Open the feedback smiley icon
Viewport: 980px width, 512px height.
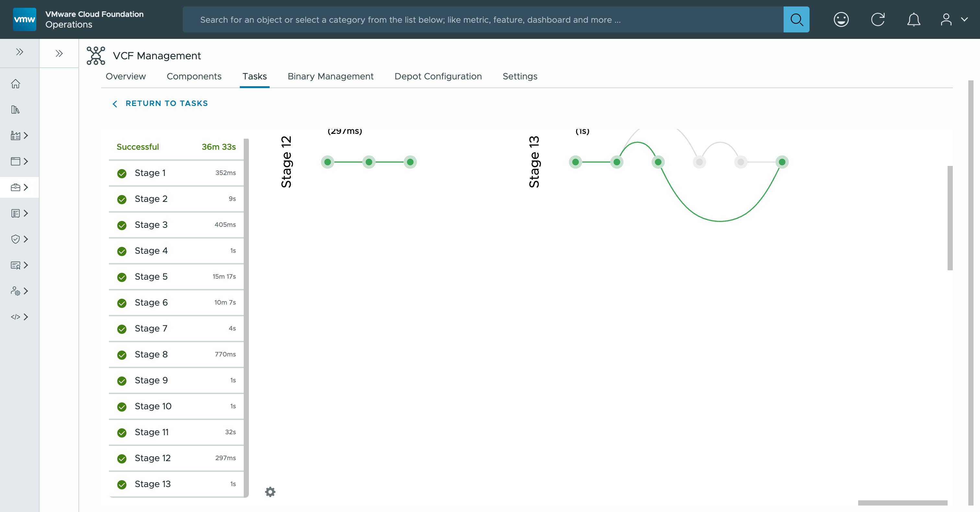click(x=841, y=19)
